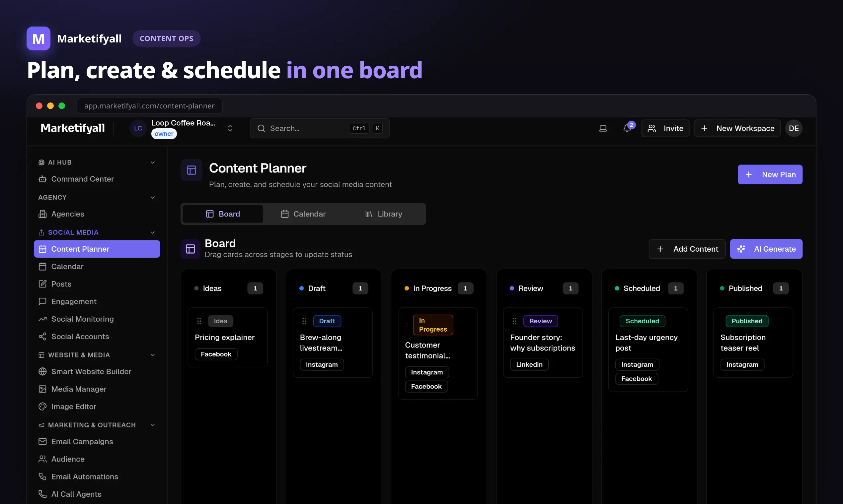Collapse the SOCIAL MEDIA section
Image resolution: width=843 pixels, height=504 pixels.
tap(153, 232)
